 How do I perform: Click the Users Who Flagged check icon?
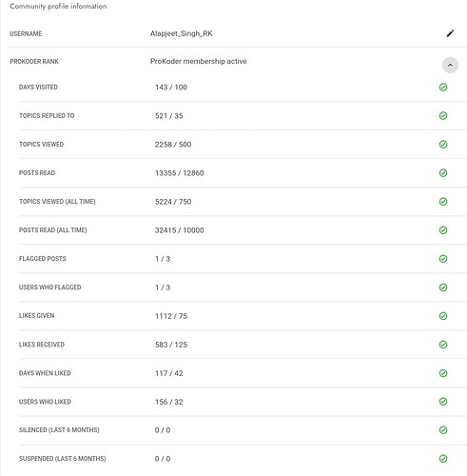tap(443, 288)
